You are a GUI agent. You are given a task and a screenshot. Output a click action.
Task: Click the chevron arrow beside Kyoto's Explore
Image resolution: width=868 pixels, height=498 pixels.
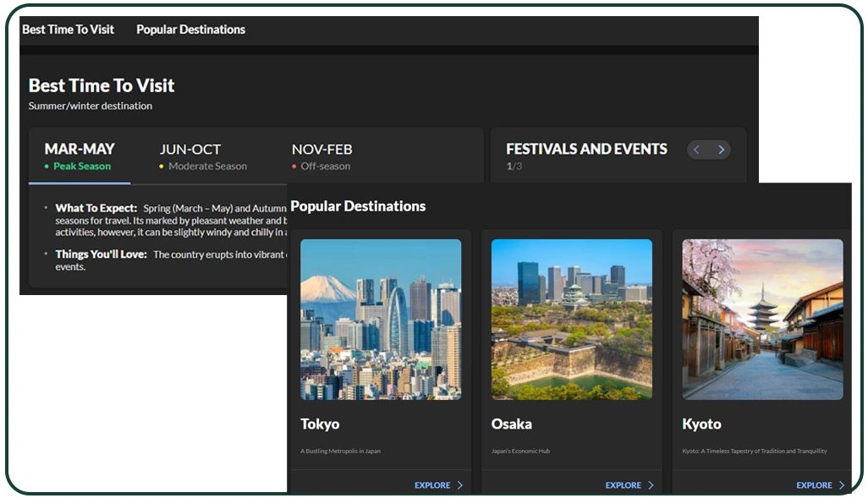coord(842,485)
